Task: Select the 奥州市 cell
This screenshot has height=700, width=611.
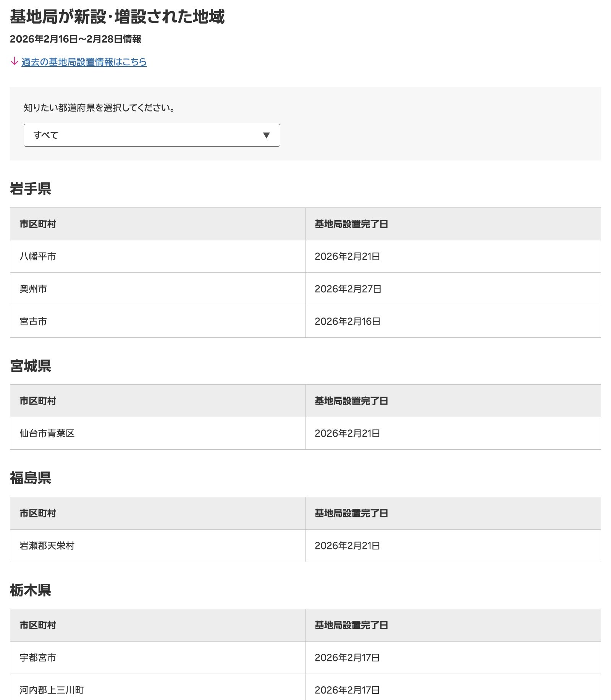Action: 158,289
